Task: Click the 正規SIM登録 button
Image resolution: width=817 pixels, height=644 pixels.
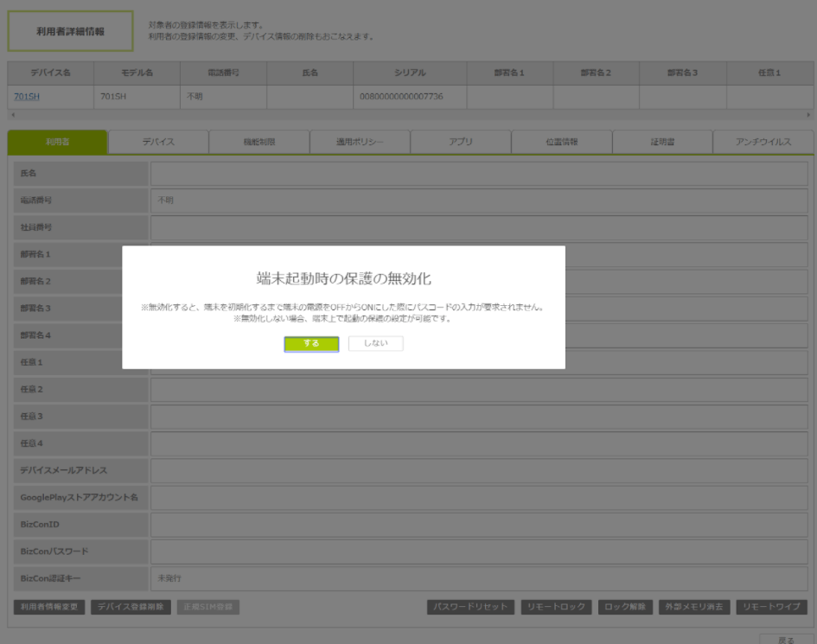Action: click(207, 607)
